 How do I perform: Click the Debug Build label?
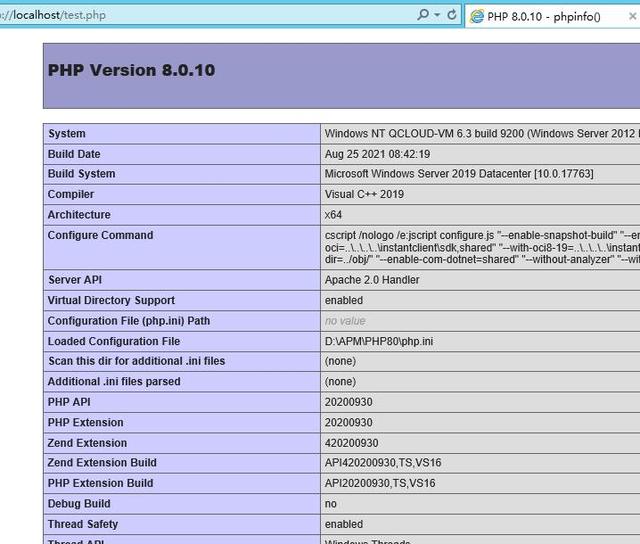click(x=79, y=504)
